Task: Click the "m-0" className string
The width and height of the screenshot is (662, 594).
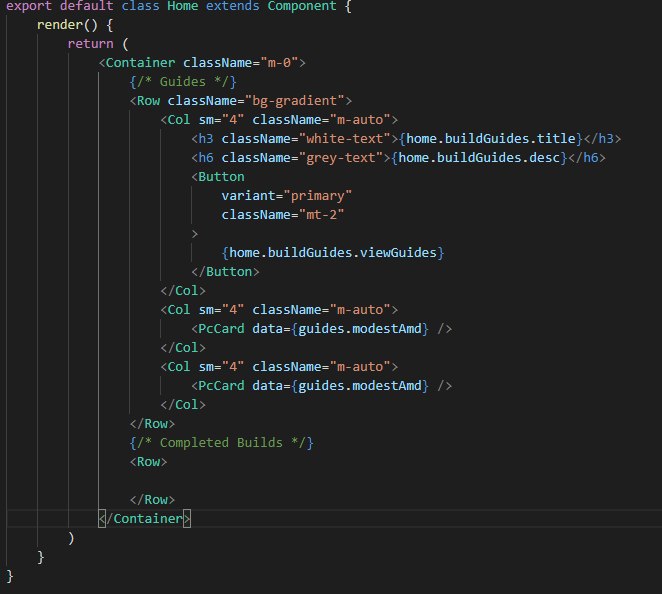Action: [279, 63]
